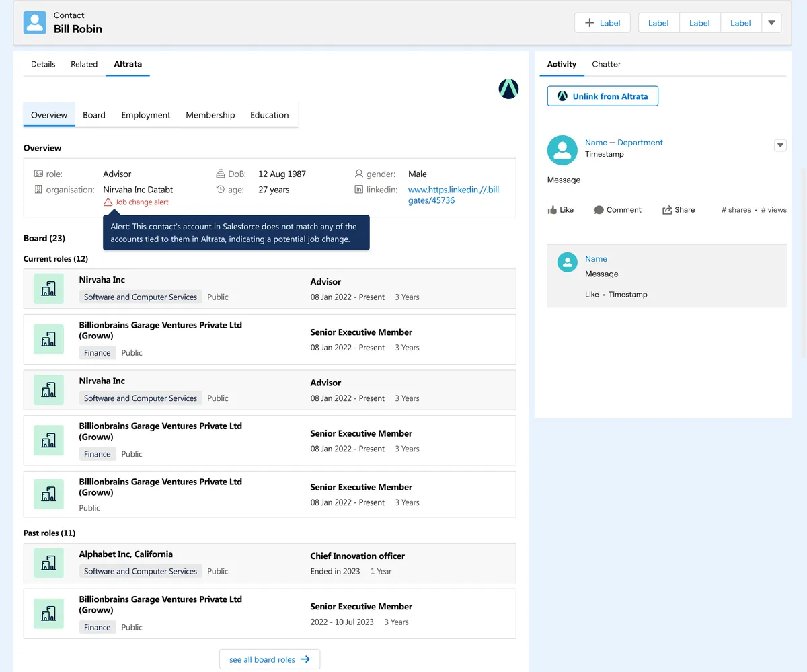Viewport: 807px width, 672px height.
Task: Click the age clock icon
Action: point(221,190)
